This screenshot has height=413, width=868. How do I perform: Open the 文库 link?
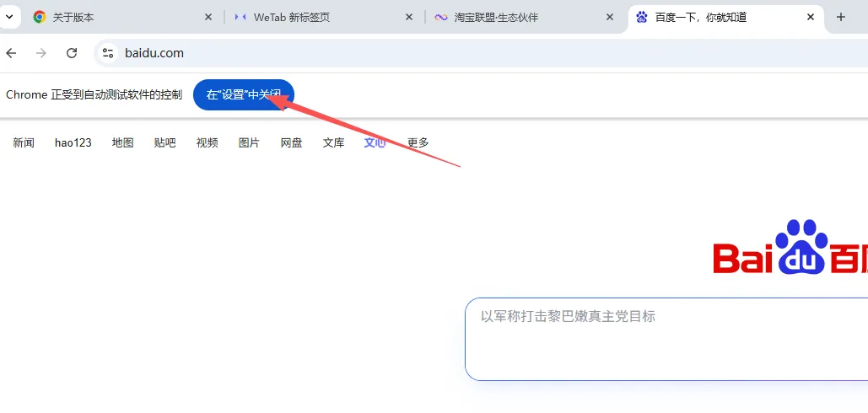(334, 142)
